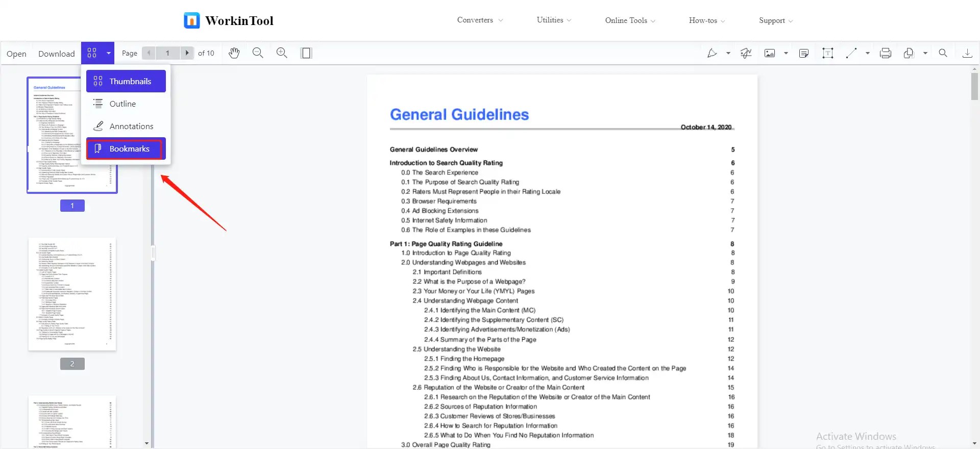The image size is (980, 449).
Task: Click '2.3 Your Money or Your Life' entry
Action: tap(474, 291)
